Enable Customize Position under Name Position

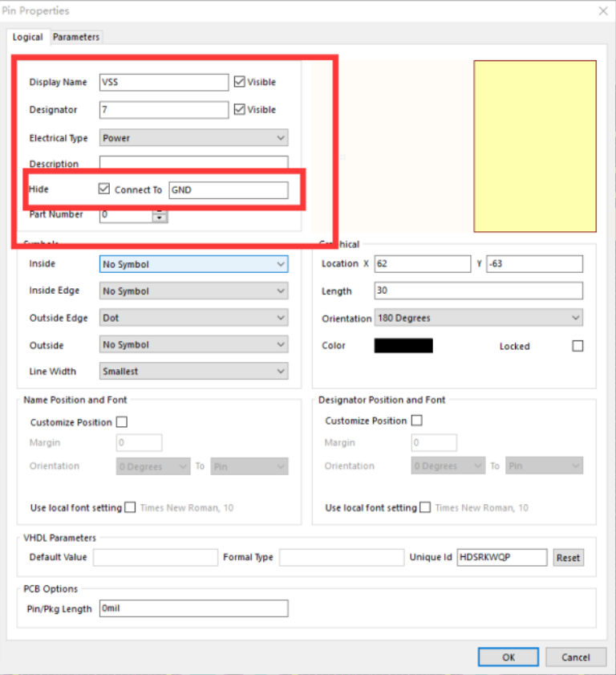(x=122, y=422)
